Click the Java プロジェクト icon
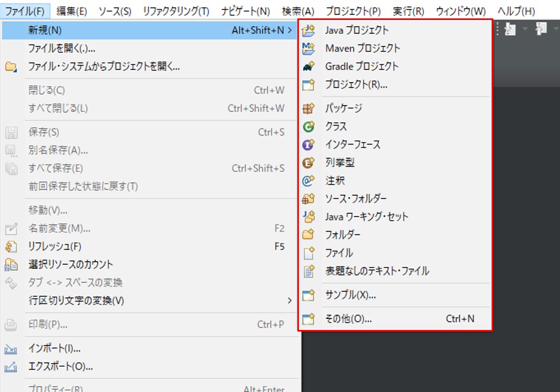Image resolution: width=560 pixels, height=392 pixels. [x=308, y=30]
